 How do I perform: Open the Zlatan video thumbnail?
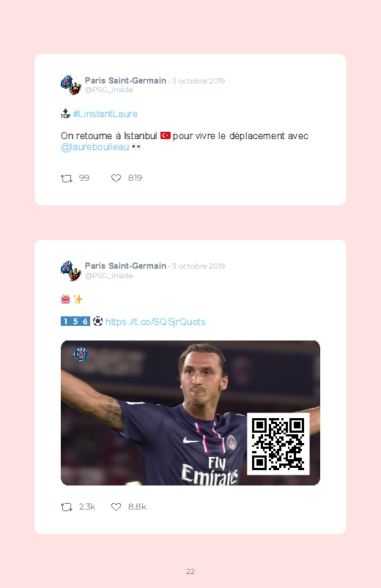coord(190,413)
